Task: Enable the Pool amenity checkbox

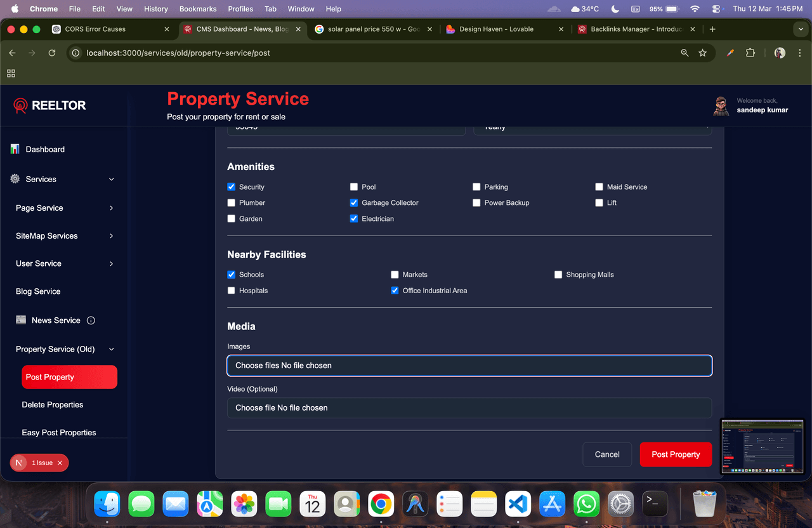Action: click(354, 187)
